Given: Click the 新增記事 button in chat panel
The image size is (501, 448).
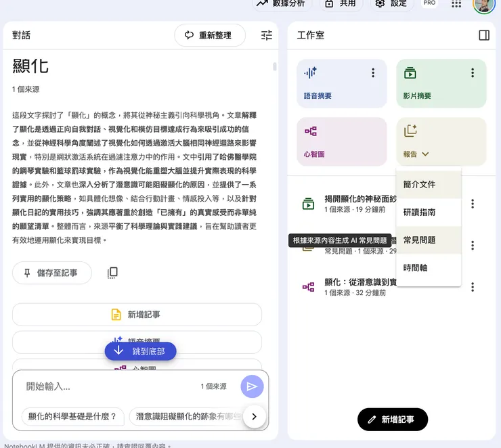Looking at the screenshot, I should point(137,315).
